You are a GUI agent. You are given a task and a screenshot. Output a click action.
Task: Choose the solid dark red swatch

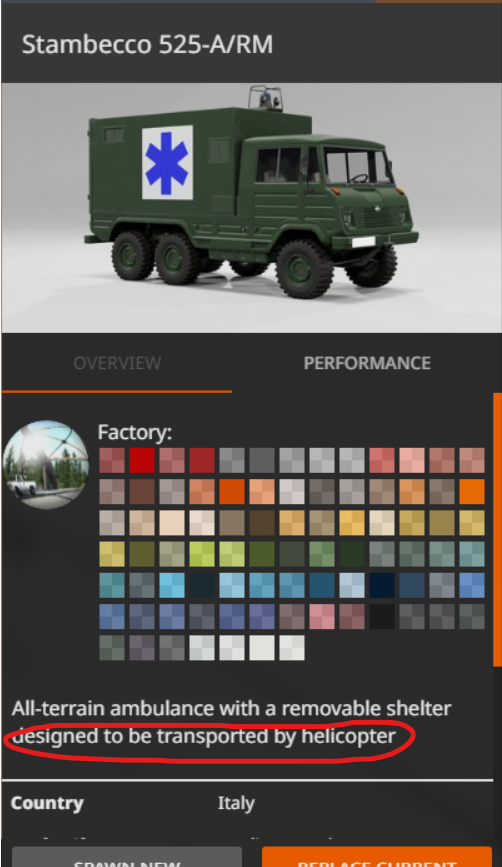(x=202, y=460)
